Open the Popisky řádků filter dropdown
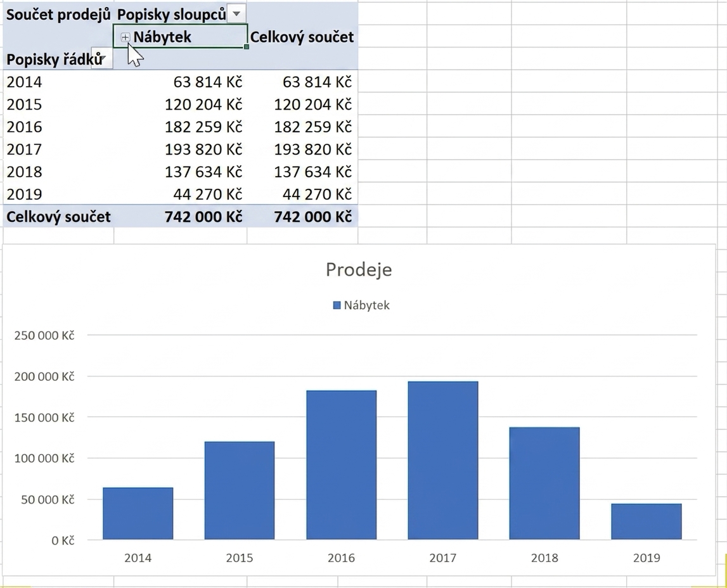 click(101, 58)
